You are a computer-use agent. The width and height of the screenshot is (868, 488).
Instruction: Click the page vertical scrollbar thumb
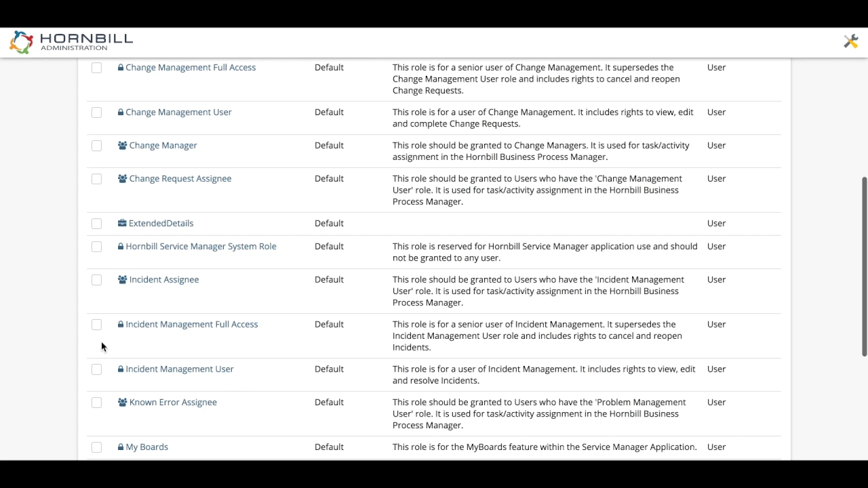click(x=865, y=266)
